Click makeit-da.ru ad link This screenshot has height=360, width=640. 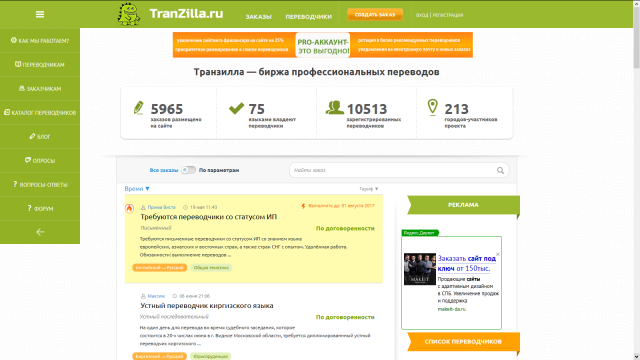click(451, 309)
